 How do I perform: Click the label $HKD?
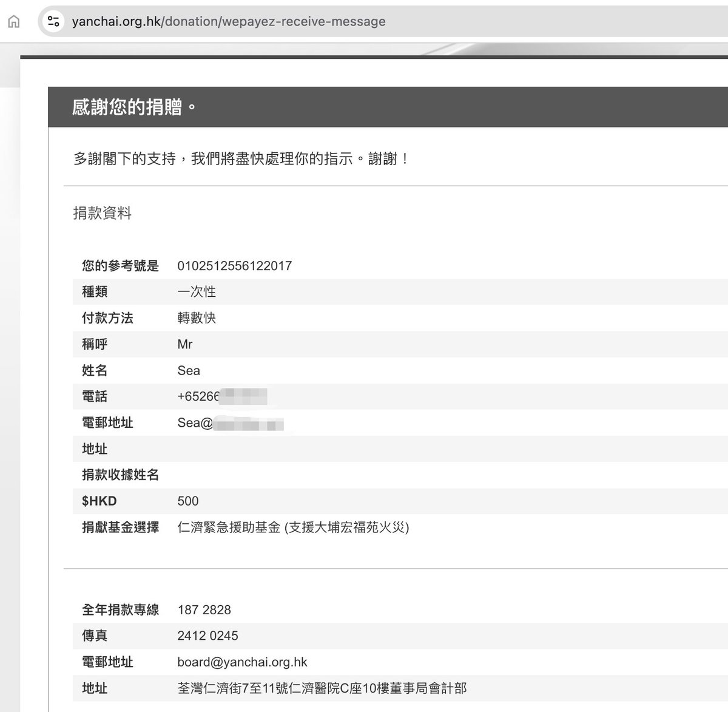coord(99,501)
